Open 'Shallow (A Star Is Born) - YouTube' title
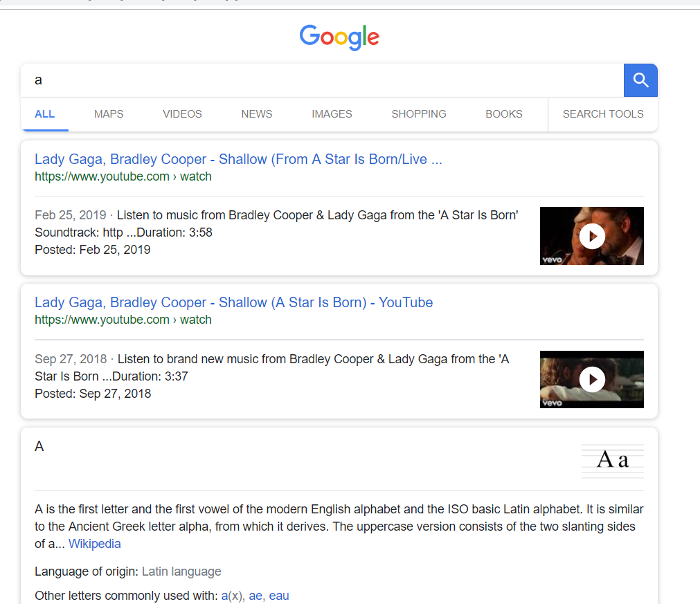This screenshot has width=700, height=604. 233,302
